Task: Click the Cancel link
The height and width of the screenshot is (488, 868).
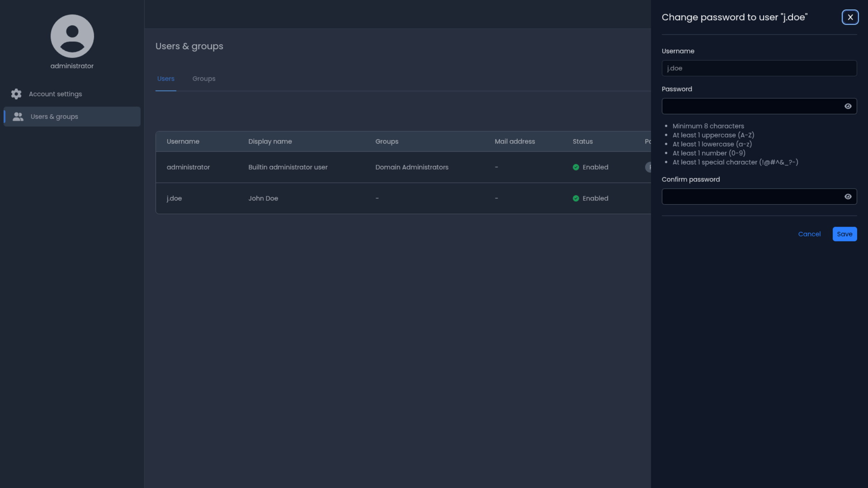Action: coord(809,234)
